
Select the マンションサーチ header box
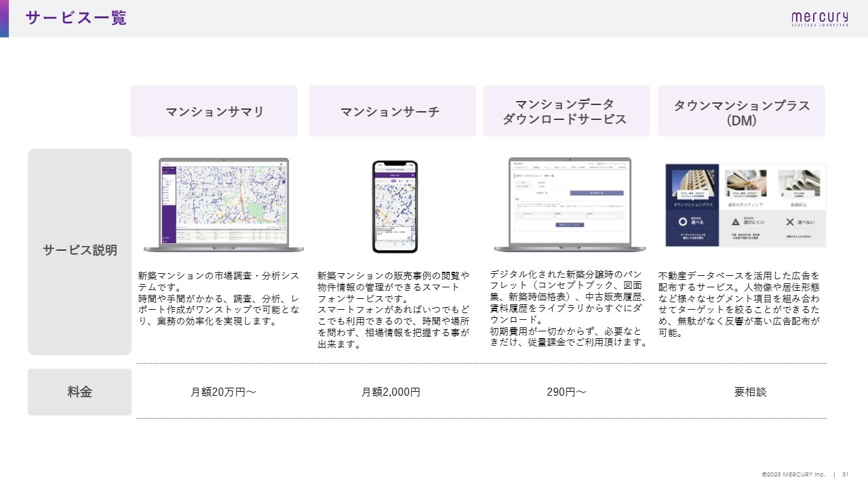390,111
